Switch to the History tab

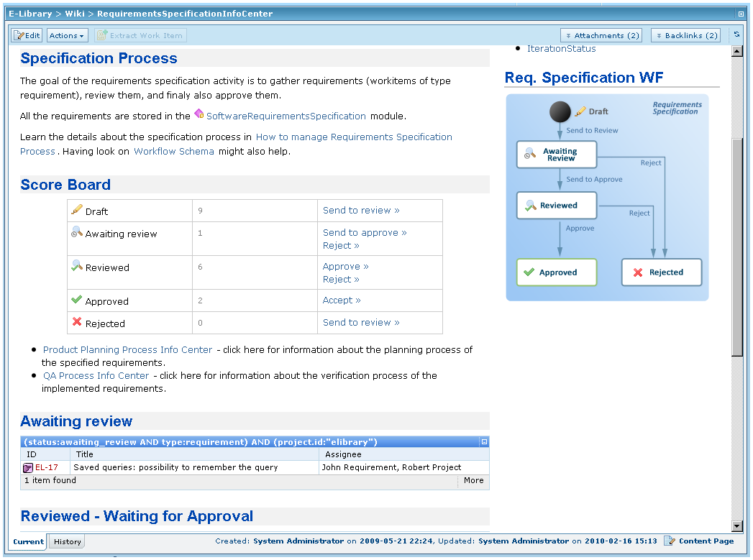point(66,541)
